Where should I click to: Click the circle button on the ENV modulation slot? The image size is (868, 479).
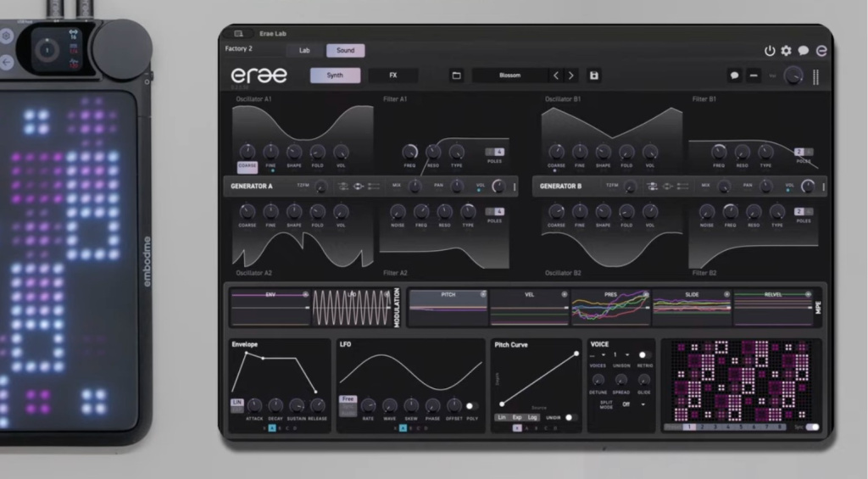pyautogui.click(x=305, y=294)
